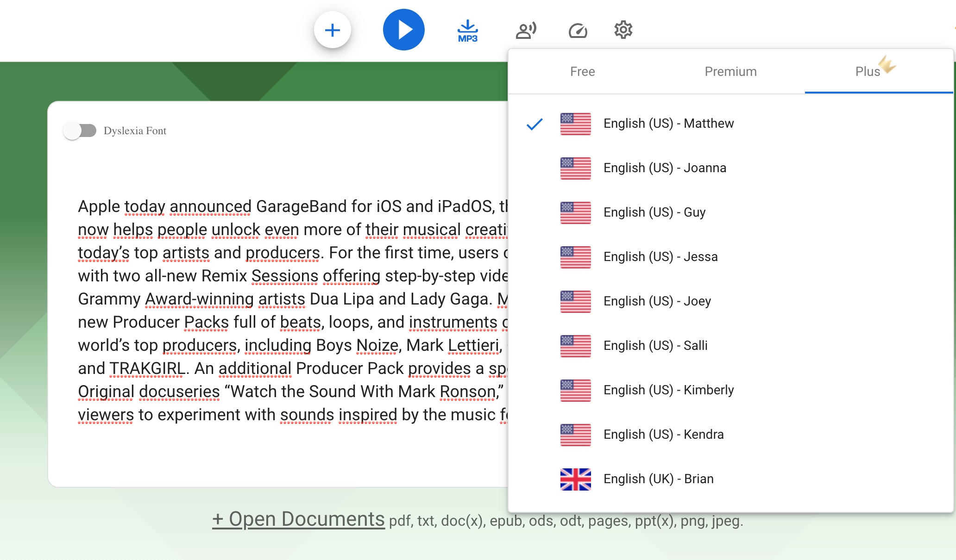Image resolution: width=956 pixels, height=560 pixels.
Task: Open the speed gauge control
Action: tap(578, 31)
